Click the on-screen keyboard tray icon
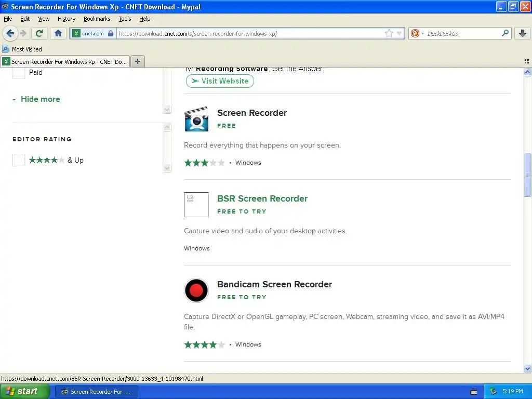This screenshot has height=399, width=532. [474, 392]
